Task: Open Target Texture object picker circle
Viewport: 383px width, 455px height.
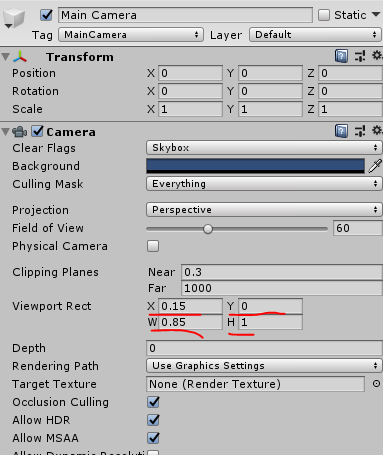Action: (x=376, y=384)
